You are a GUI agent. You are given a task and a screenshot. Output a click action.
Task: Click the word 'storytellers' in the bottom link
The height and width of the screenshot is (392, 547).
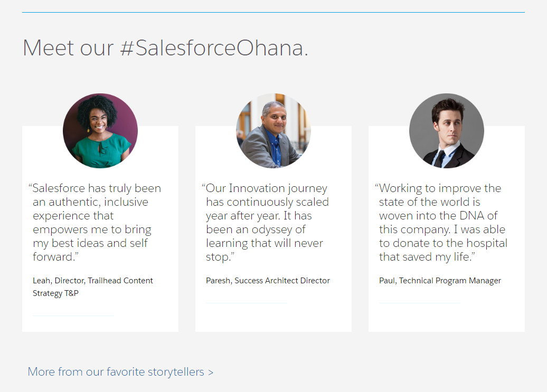click(x=176, y=372)
